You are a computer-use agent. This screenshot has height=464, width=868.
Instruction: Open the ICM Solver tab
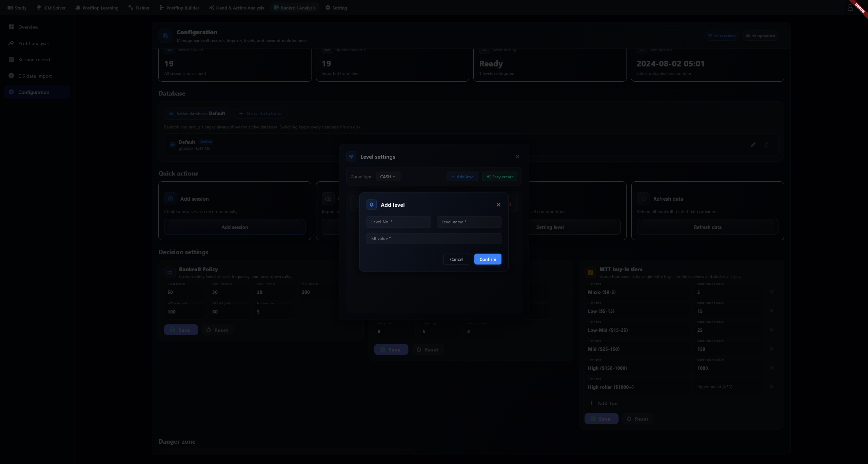point(51,8)
